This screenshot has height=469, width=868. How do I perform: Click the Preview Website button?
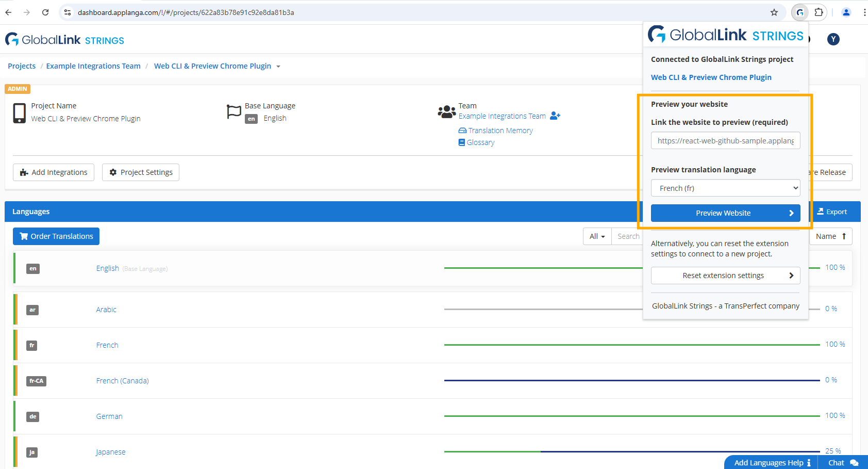coord(726,213)
